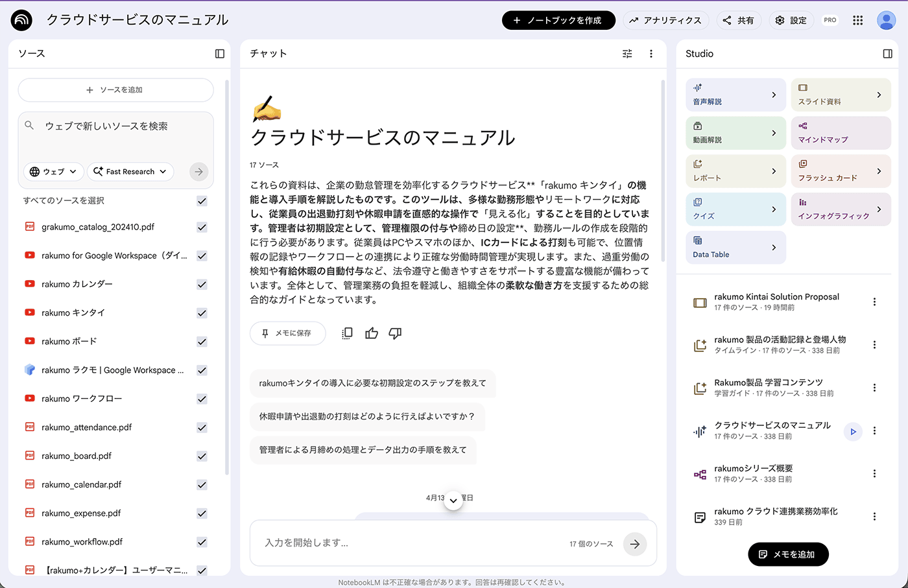Viewport: 908px width, 588px height.
Task: Open アナリティクス
Action: coord(666,20)
